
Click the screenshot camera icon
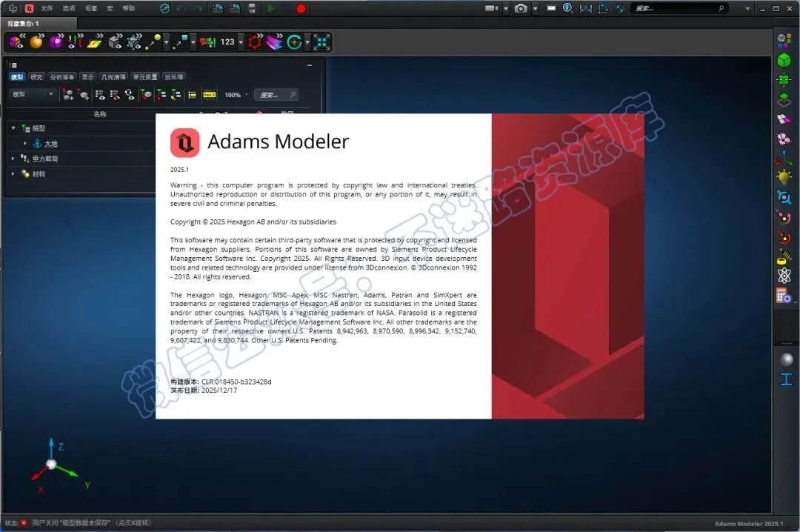(521, 8)
